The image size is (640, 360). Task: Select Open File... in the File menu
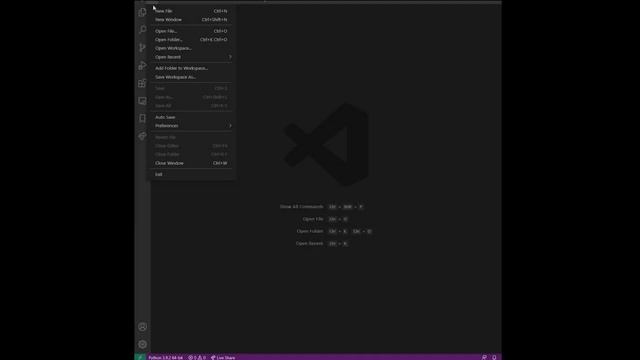(x=191, y=31)
